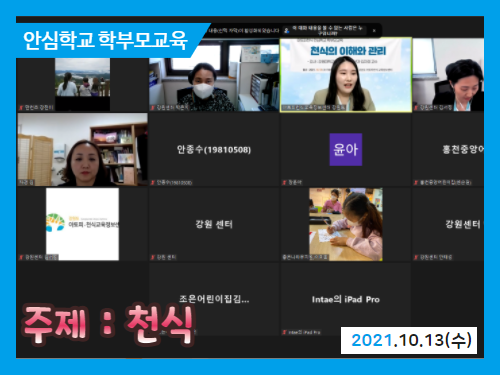Select the 윤아 purple avatar tile
The height and width of the screenshot is (375, 500).
coord(346,149)
